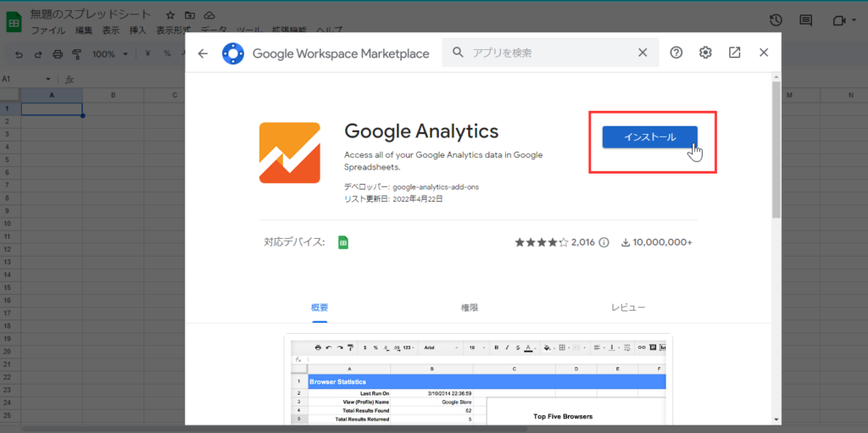Click the download count icon
The height and width of the screenshot is (433, 868).
[626, 242]
